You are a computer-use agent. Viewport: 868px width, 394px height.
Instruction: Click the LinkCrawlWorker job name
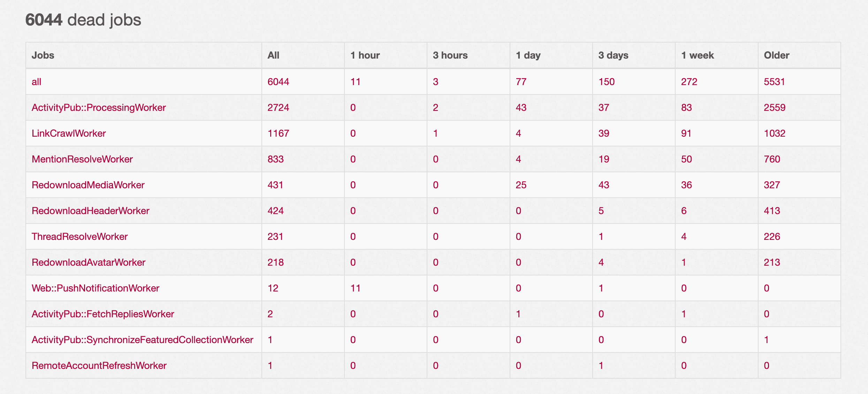tap(69, 133)
